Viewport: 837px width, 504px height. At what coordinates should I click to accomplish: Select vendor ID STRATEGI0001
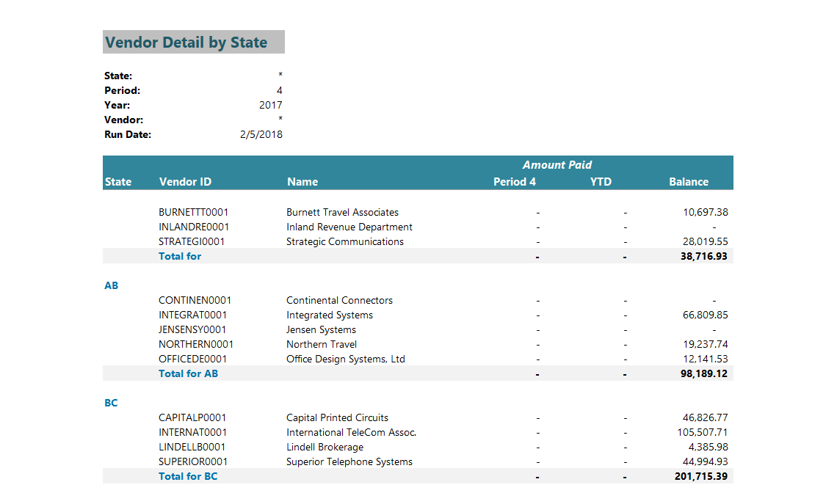(x=192, y=241)
